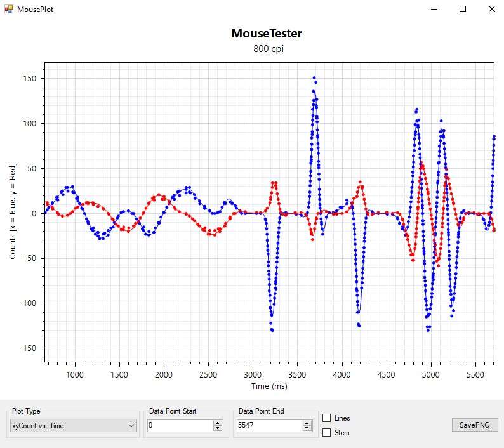
Task: Click the Counts y-axis label
Action: (13, 211)
